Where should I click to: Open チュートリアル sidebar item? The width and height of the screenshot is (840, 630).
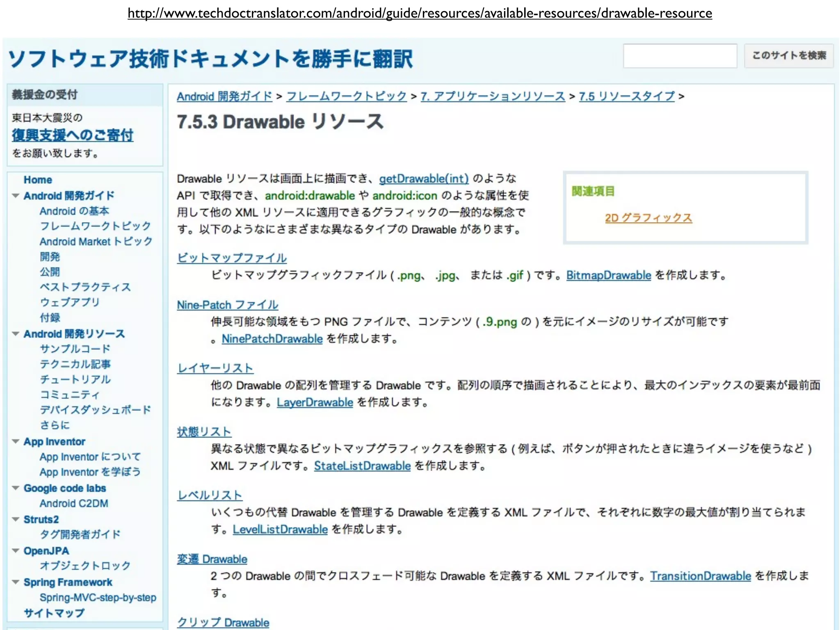(x=75, y=379)
